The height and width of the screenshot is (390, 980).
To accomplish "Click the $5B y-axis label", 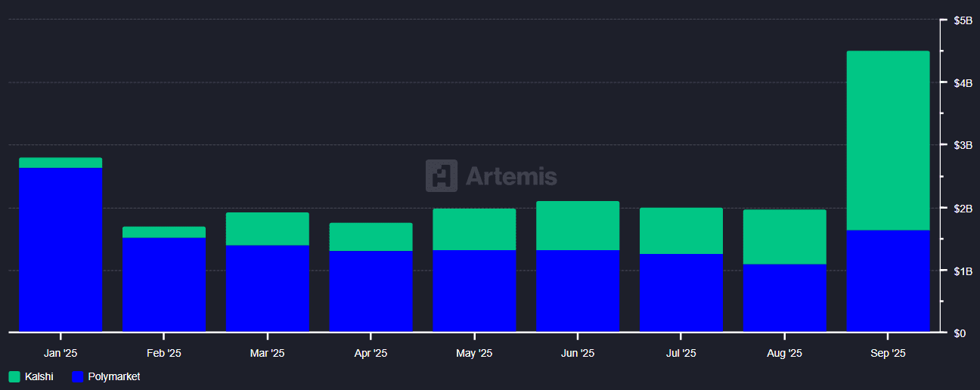I will click(x=963, y=20).
